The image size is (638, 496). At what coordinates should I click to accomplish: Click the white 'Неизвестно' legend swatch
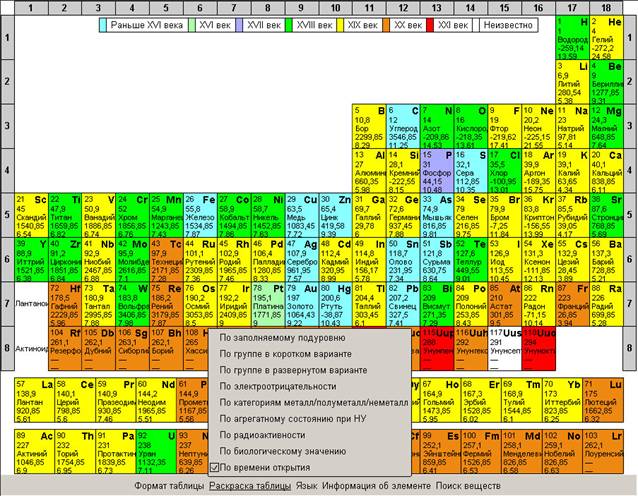pyautogui.click(x=476, y=25)
